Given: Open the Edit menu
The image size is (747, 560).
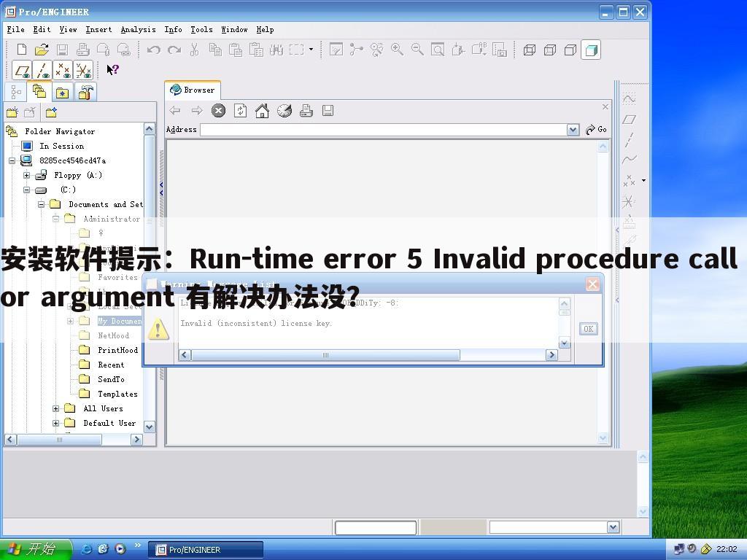Looking at the screenshot, I should pos(42,29).
